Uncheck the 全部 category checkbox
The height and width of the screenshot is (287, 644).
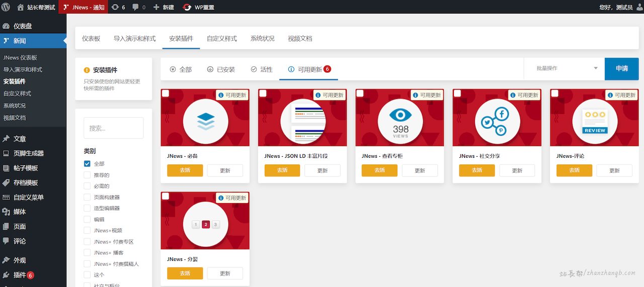click(x=87, y=164)
